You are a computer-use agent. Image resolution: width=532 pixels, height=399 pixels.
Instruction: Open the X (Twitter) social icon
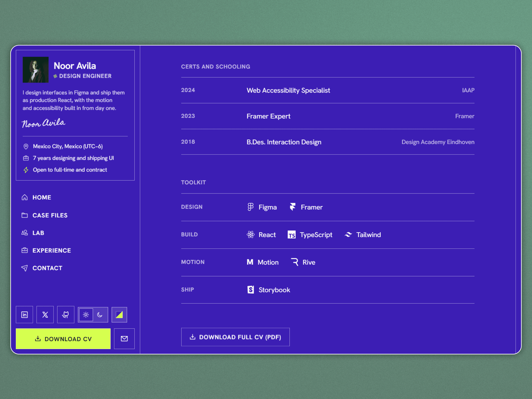click(45, 315)
